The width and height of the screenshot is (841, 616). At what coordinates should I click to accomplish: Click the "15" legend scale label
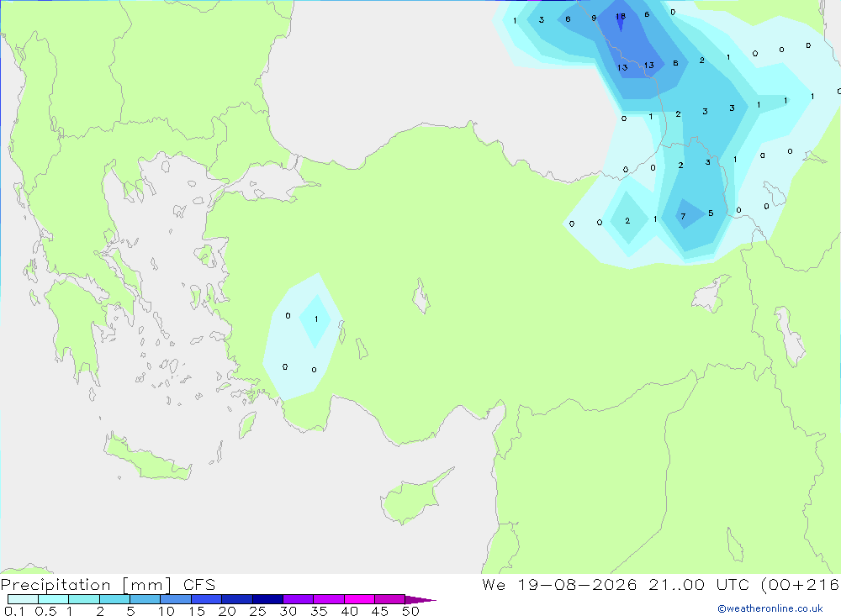tap(197, 611)
